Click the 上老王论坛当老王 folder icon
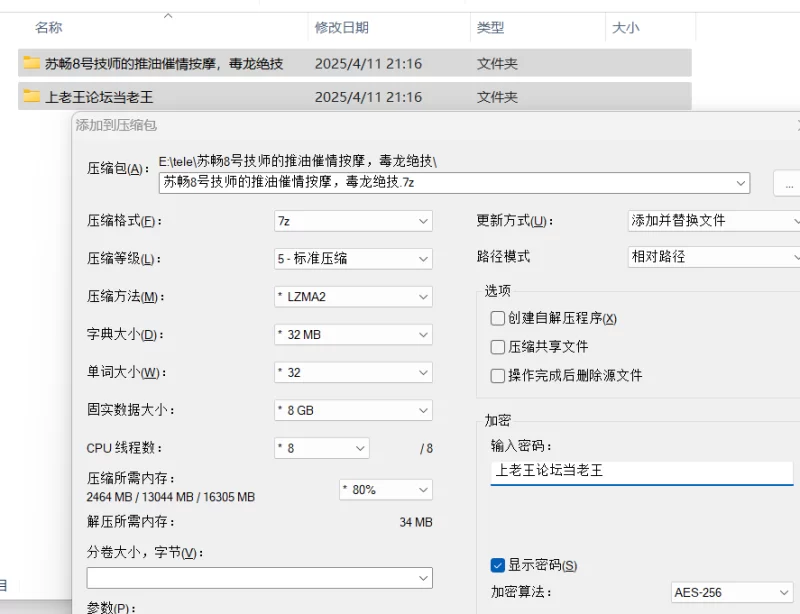This screenshot has width=800, height=614. 32,97
